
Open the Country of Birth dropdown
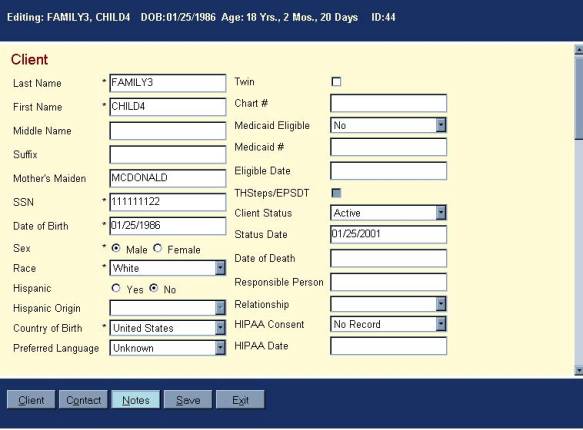(168, 328)
